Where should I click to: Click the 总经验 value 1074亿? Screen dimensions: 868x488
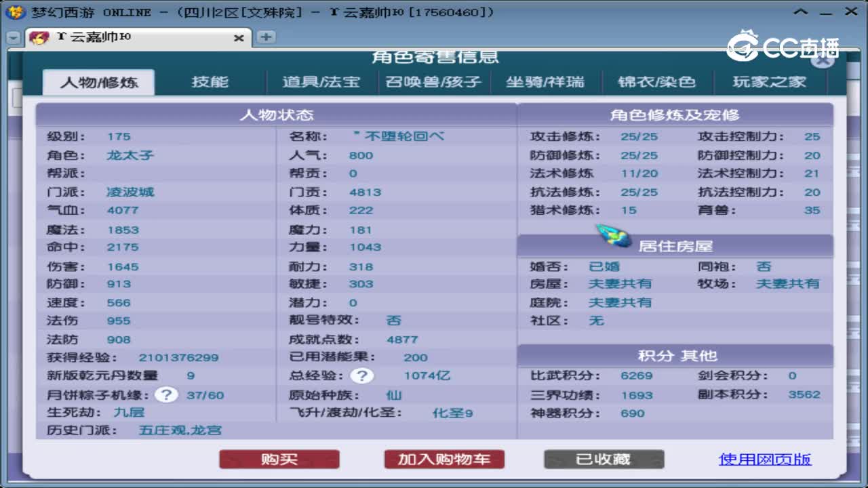(x=427, y=375)
